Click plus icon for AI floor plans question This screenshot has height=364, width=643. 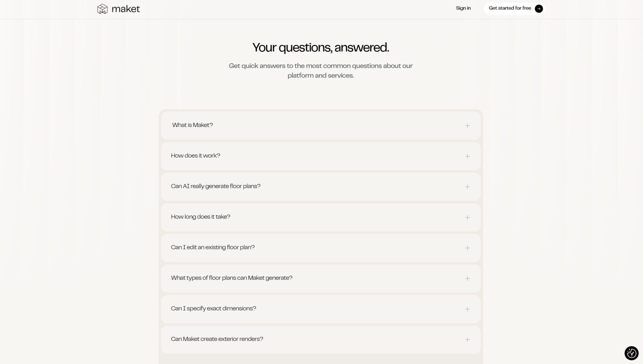click(468, 187)
